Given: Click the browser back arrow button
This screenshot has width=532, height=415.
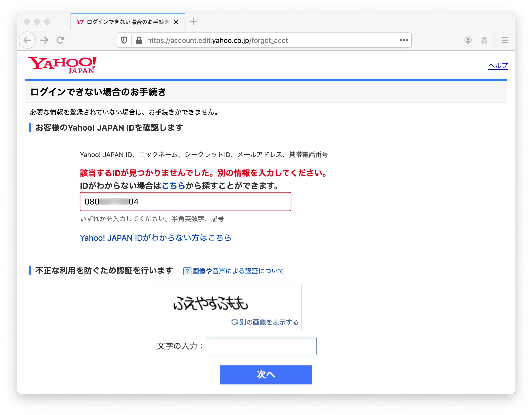Looking at the screenshot, I should click(x=27, y=40).
